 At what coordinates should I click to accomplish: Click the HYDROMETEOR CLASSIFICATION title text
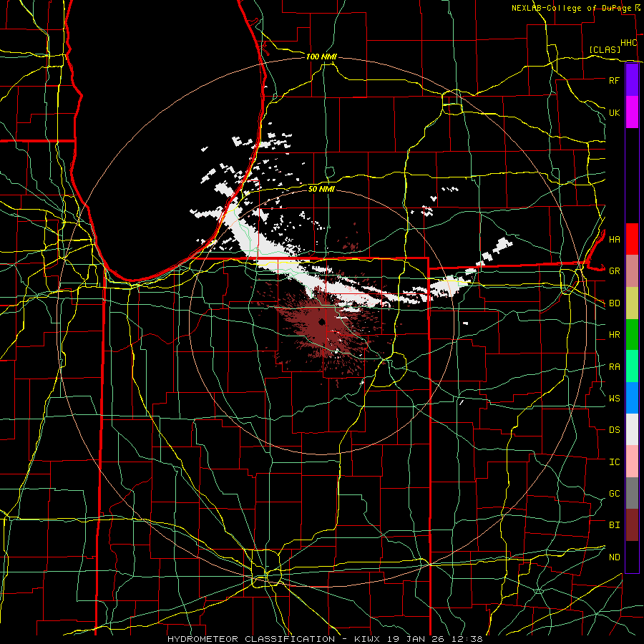click(251, 639)
